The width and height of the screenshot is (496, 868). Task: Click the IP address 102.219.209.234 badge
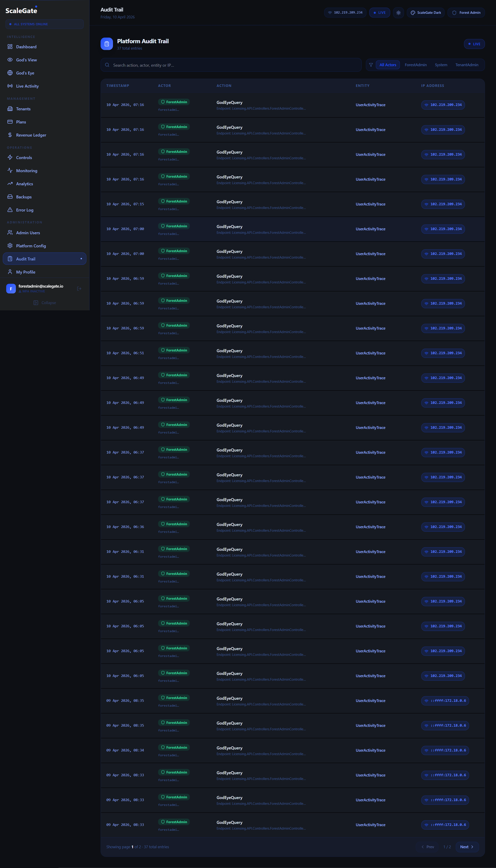coord(443,105)
